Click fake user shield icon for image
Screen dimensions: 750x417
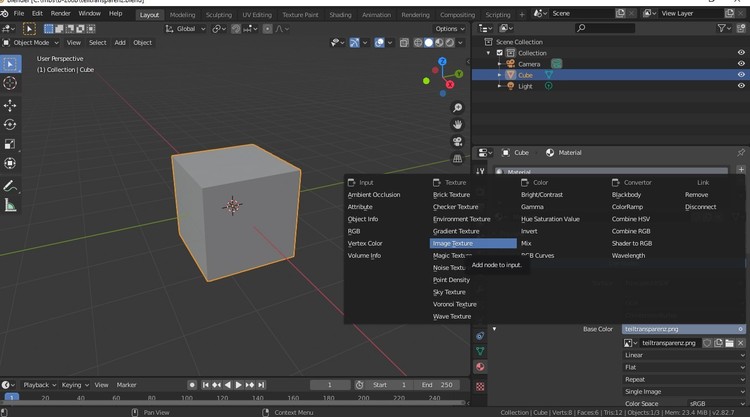(x=707, y=343)
